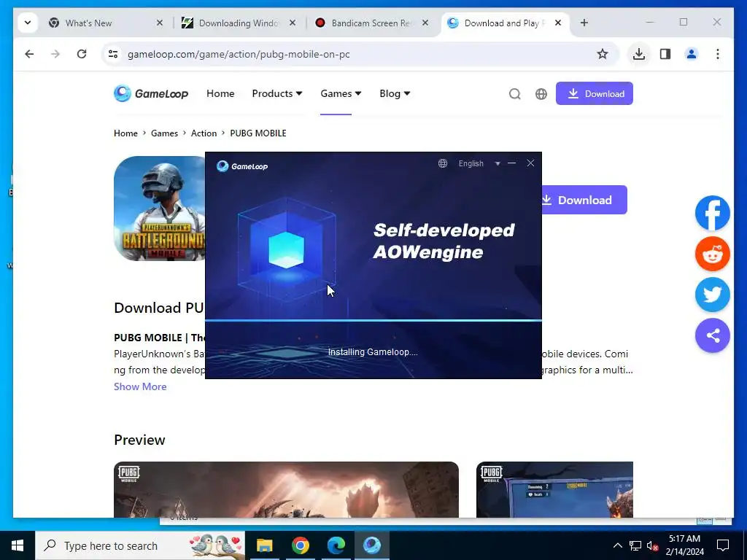Click the purple generic share icon
The width and height of the screenshot is (747, 560).
pos(712,335)
